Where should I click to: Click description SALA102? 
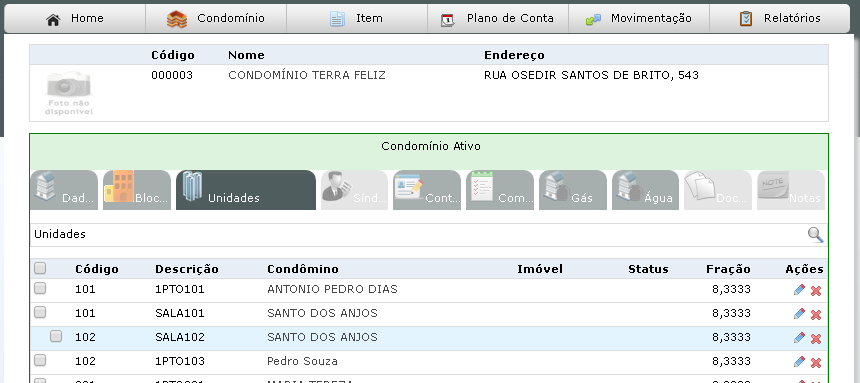[180, 337]
